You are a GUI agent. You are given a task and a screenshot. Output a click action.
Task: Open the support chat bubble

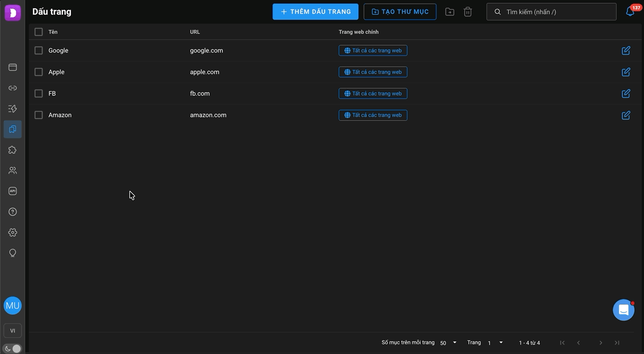(624, 310)
